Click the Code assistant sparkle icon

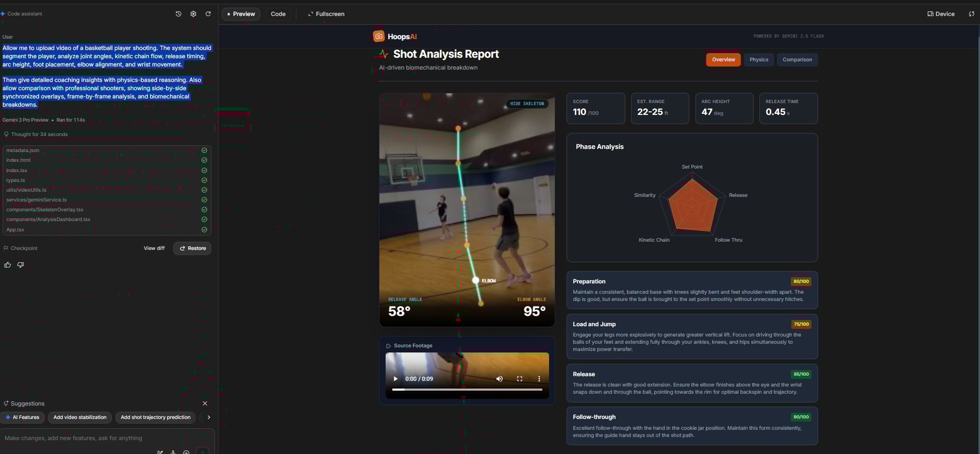[3, 13]
